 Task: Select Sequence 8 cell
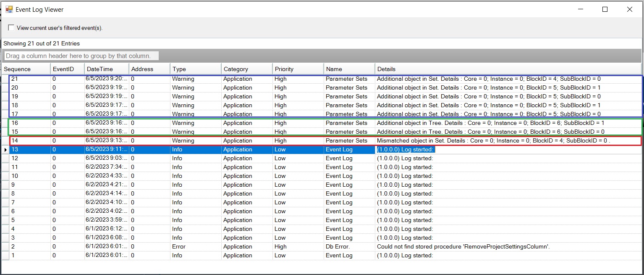click(x=30, y=193)
